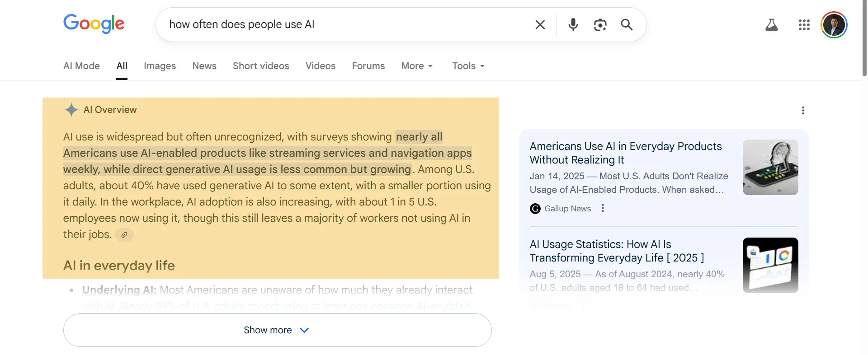Click the Google logo

[94, 23]
